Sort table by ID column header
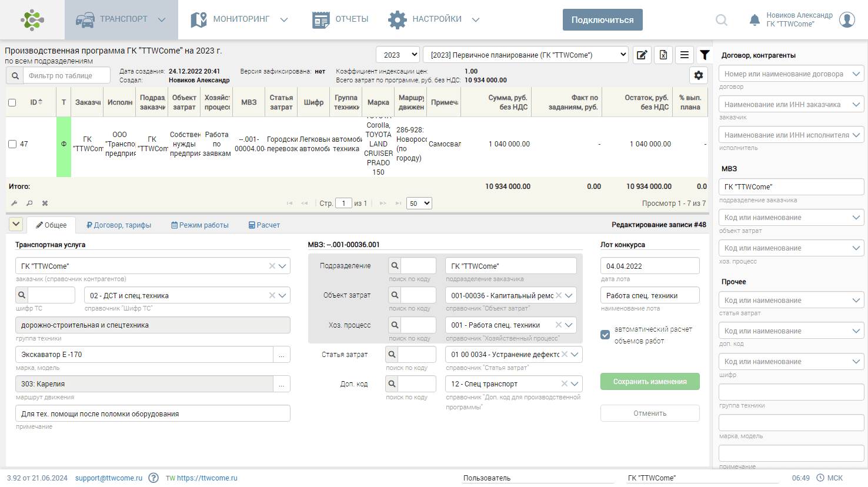Screen dimensions: 868x487 pos(36,102)
